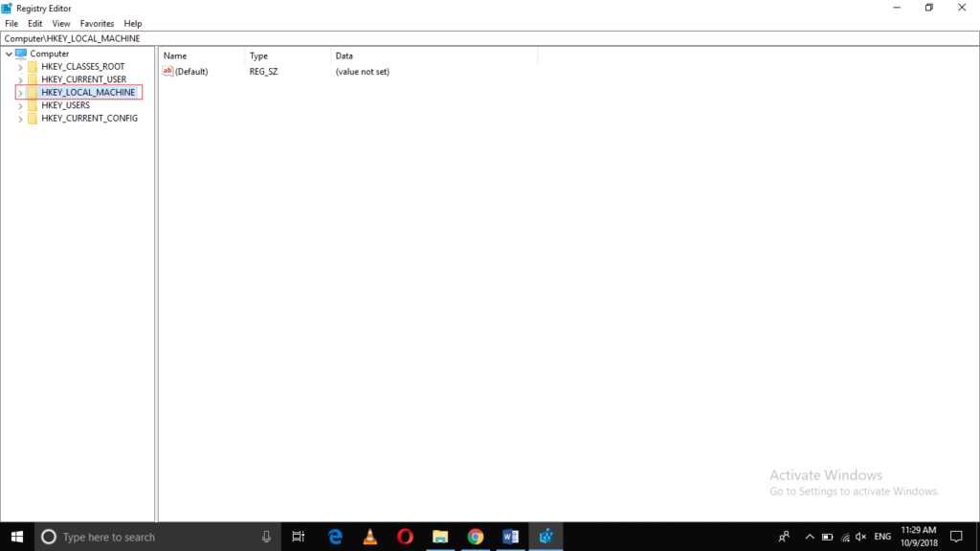
Task: Open the Opera browser from the taskbar
Action: tap(405, 536)
